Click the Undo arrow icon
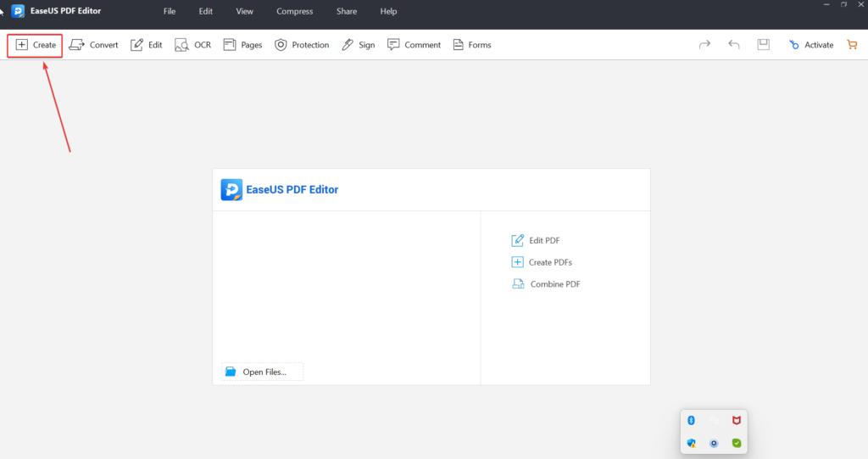The height and width of the screenshot is (459, 868). coord(734,44)
